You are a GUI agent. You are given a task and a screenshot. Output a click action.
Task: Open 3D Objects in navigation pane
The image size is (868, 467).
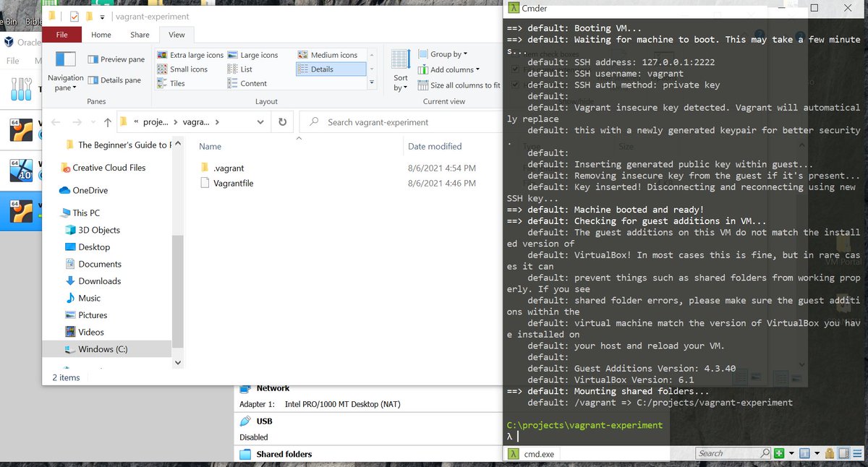pos(93,230)
